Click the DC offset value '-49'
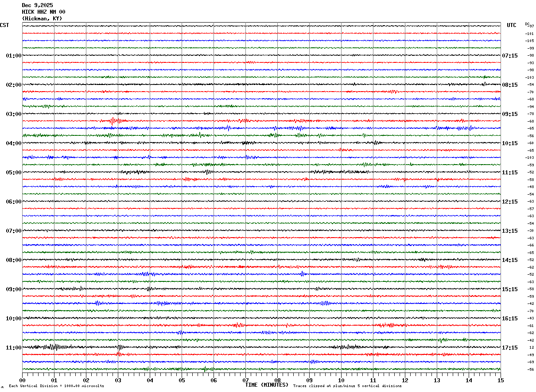This screenshot has width=536, height=392. [x=531, y=355]
